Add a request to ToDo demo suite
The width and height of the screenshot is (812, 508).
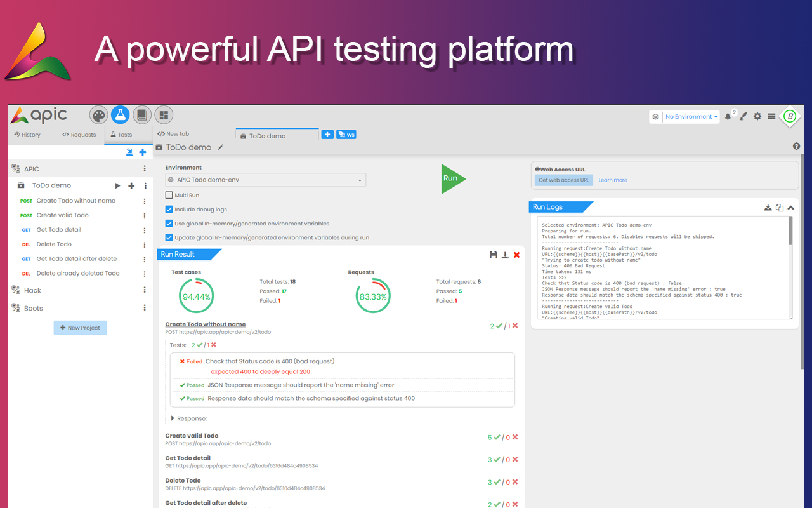pyautogui.click(x=131, y=186)
